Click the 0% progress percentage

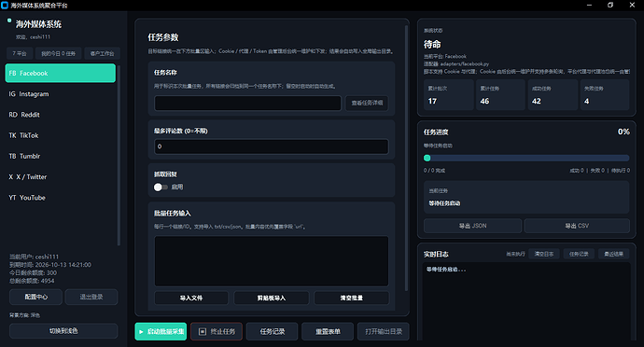click(x=623, y=132)
